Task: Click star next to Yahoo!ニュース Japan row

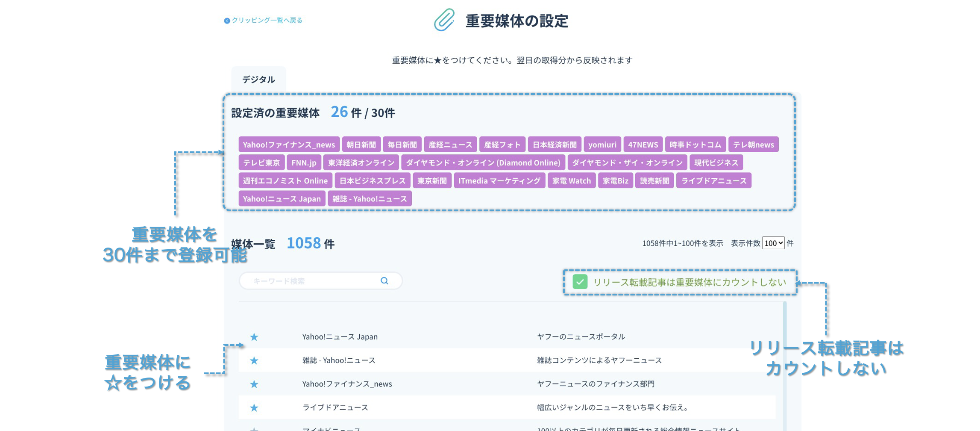Action: click(x=254, y=337)
